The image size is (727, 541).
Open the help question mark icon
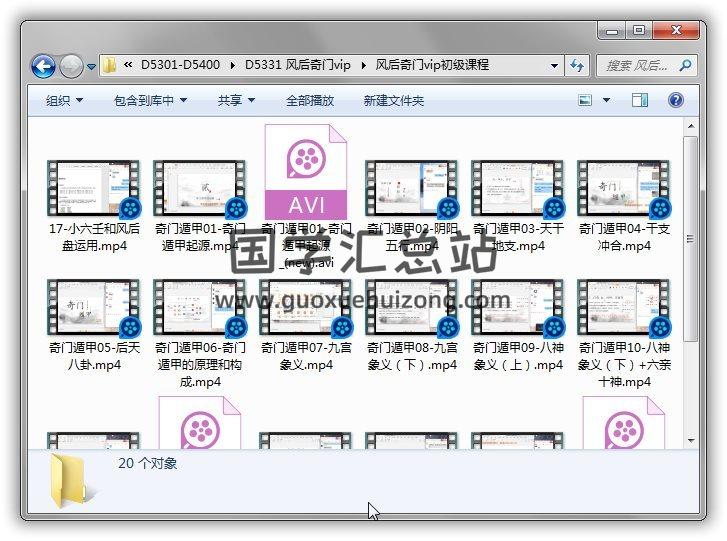[675, 100]
